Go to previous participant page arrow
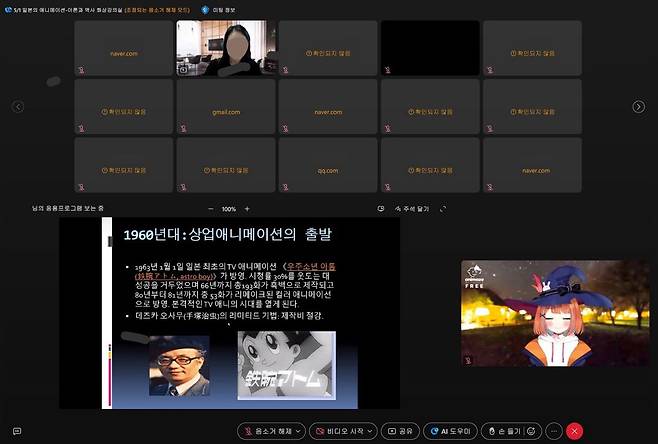658x444 pixels. click(x=18, y=107)
